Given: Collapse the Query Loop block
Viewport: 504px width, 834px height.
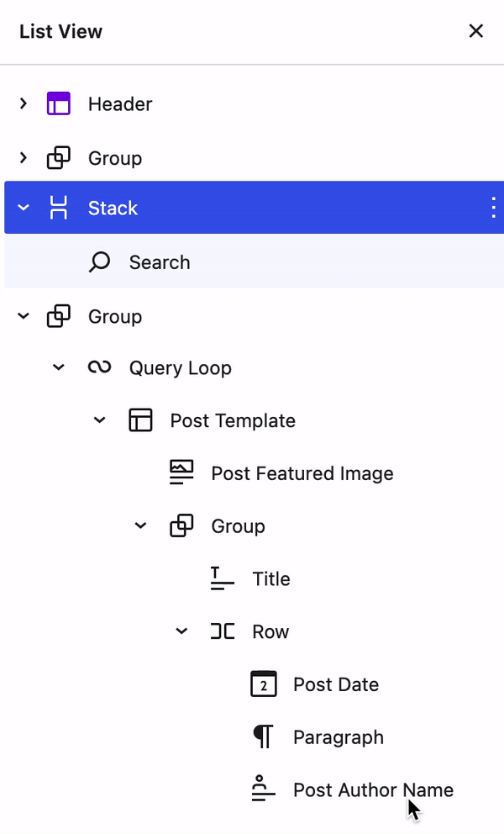Looking at the screenshot, I should click(x=59, y=367).
